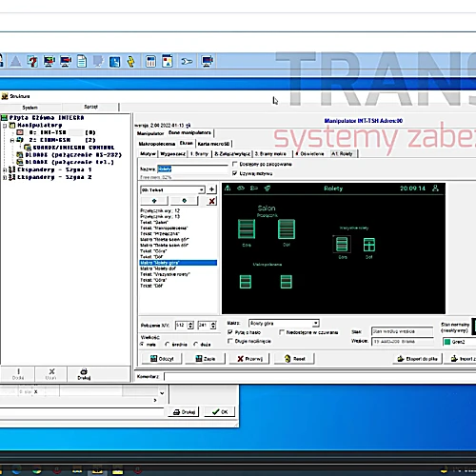Click the 'Odczyt' read button
Screen dimensions: 476x476
coord(162,359)
